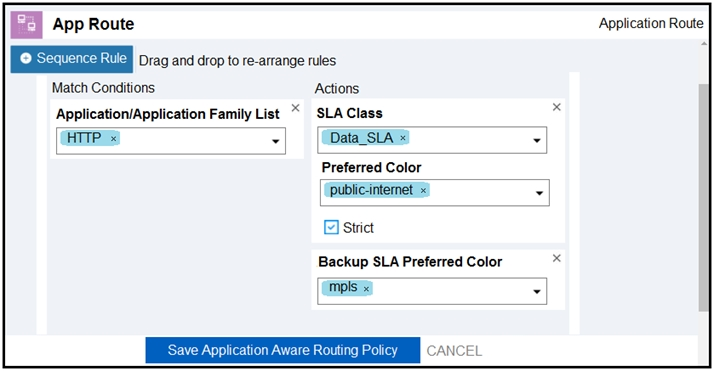Cancel the routing policy edit
The width and height of the screenshot is (714, 371).
coord(454,351)
